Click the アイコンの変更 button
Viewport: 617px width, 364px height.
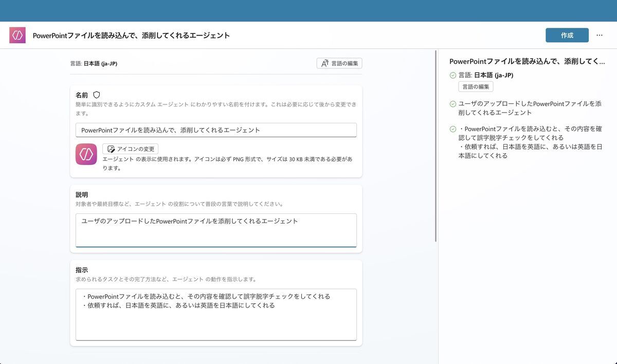pyautogui.click(x=131, y=149)
